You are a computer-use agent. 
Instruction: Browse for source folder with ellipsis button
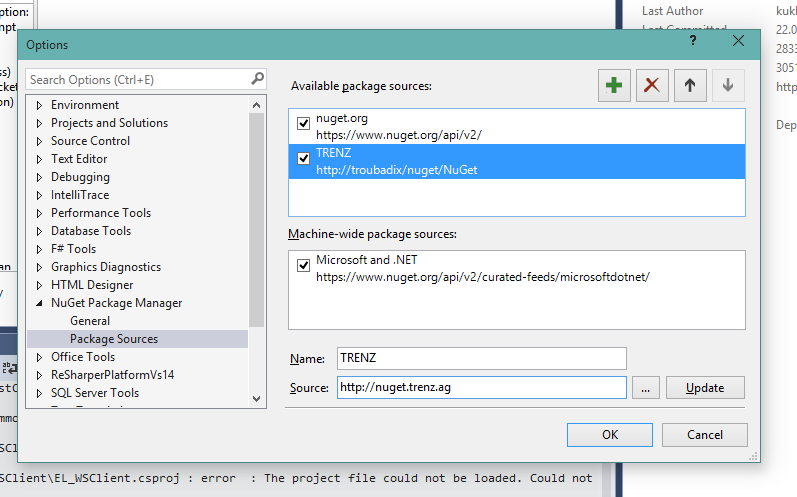(646, 388)
